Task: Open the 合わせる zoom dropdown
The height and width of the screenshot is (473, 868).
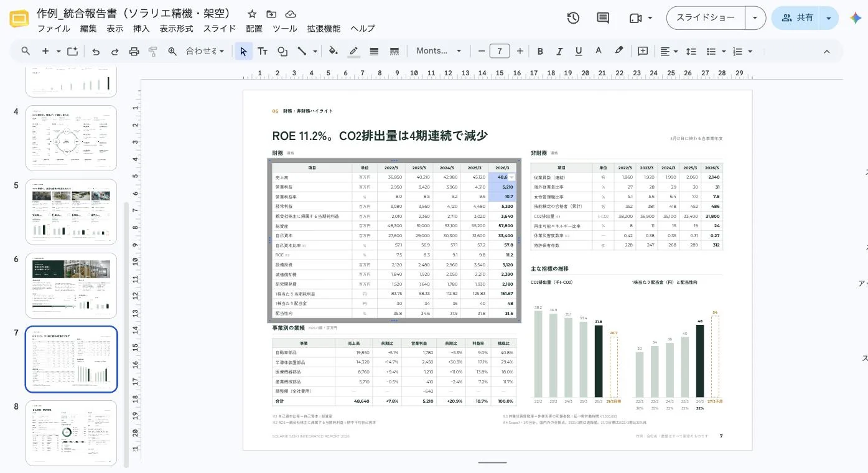Action: (x=205, y=51)
